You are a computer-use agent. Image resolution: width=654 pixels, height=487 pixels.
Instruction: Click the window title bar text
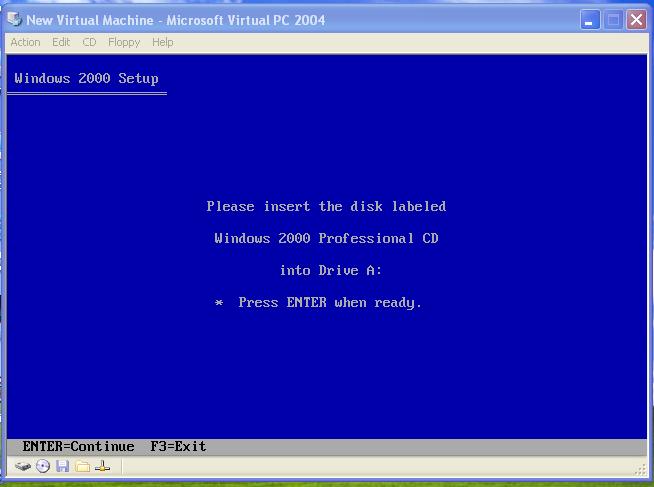pos(176,20)
